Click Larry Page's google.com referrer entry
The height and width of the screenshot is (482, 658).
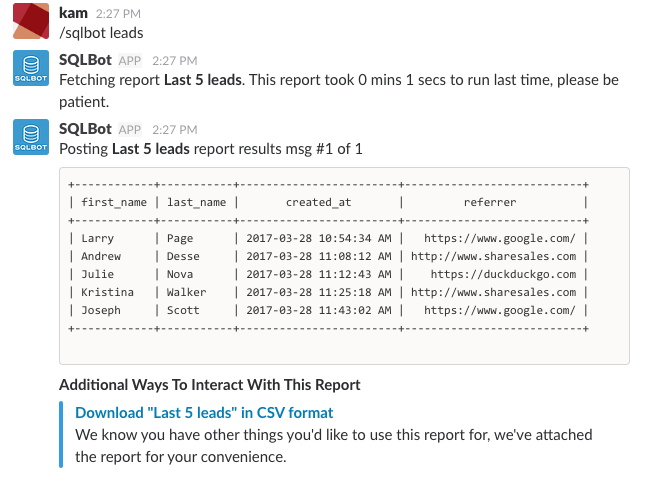tap(499, 238)
